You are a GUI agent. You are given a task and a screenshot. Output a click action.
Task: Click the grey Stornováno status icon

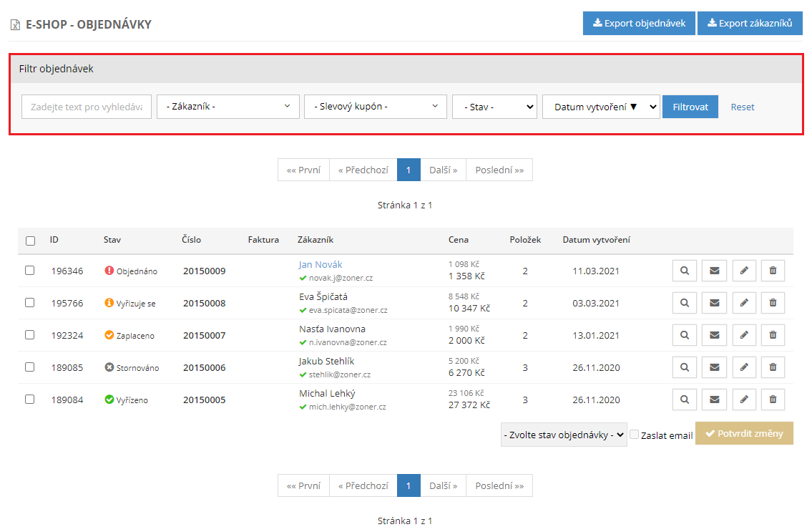click(109, 367)
